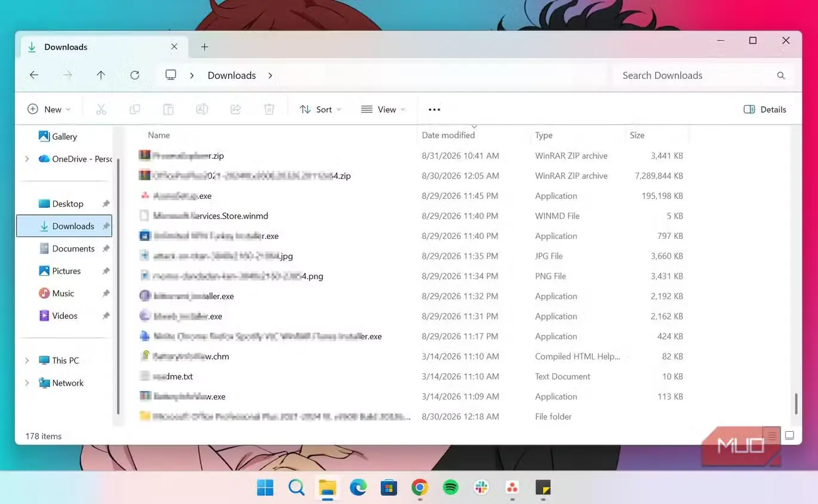This screenshot has height=504, width=818.
Task: Click the Paste clipboard icon
Action: [x=168, y=109]
